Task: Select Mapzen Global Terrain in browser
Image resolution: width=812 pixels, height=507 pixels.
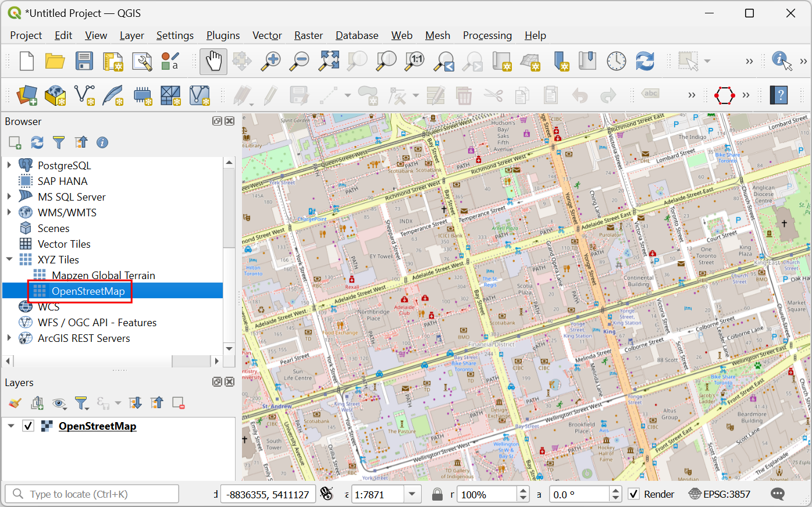Action: 103,275
